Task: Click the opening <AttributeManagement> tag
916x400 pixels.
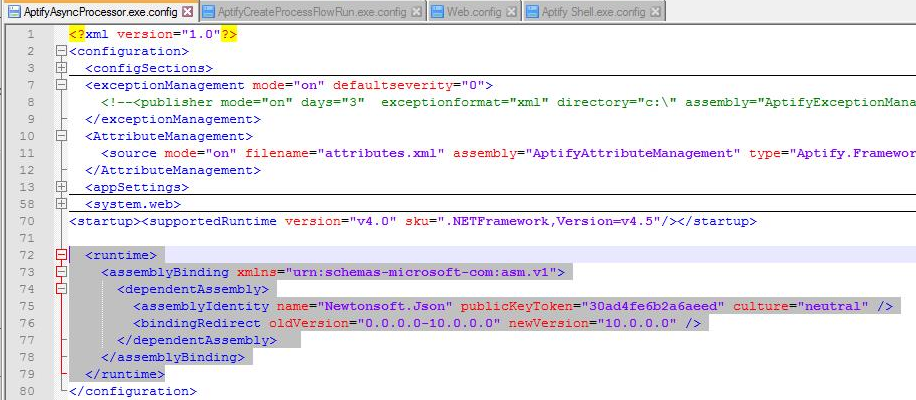Action: tap(169, 136)
